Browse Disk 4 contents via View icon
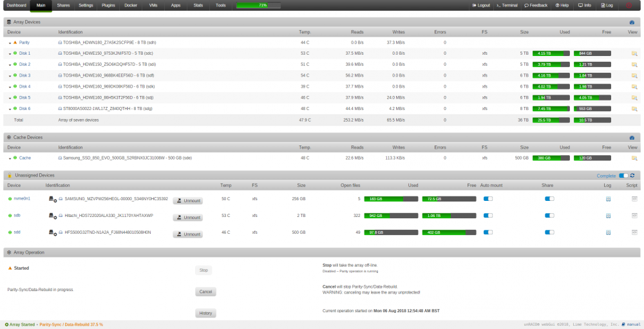644x329 pixels. click(x=634, y=87)
